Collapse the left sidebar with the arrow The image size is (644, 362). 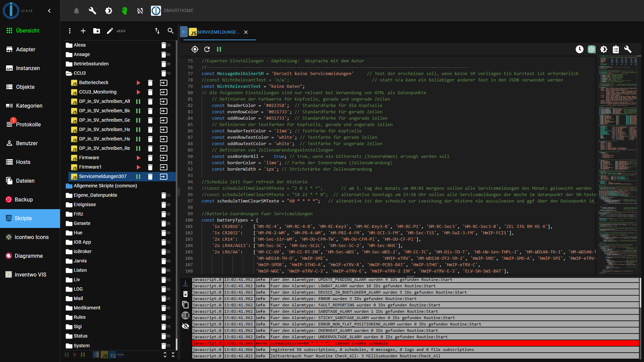[x=49, y=11]
